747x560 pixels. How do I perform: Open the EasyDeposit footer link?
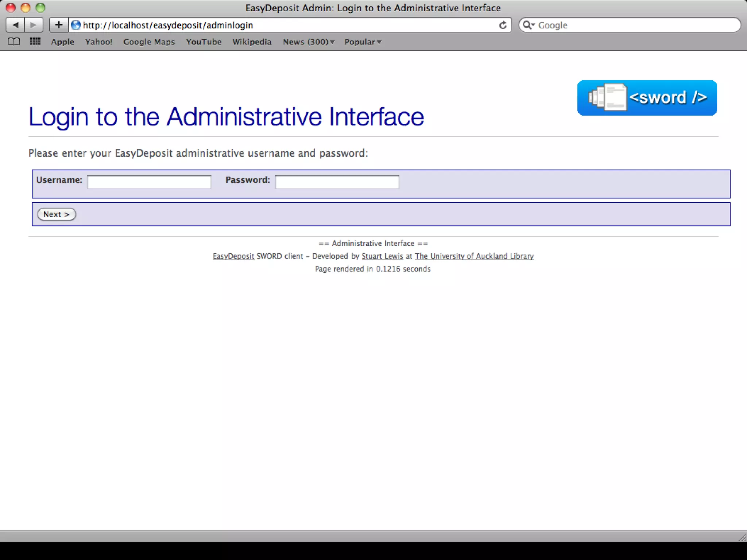pos(233,256)
